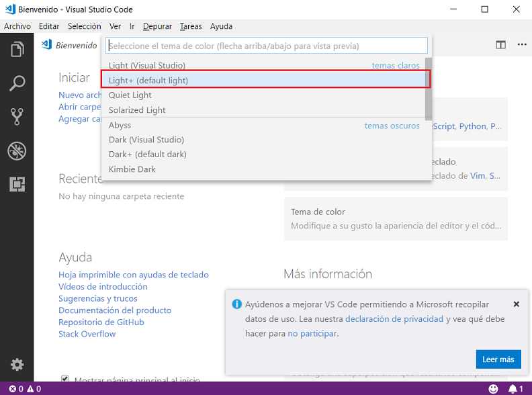Open the Ayuda menu

click(221, 26)
